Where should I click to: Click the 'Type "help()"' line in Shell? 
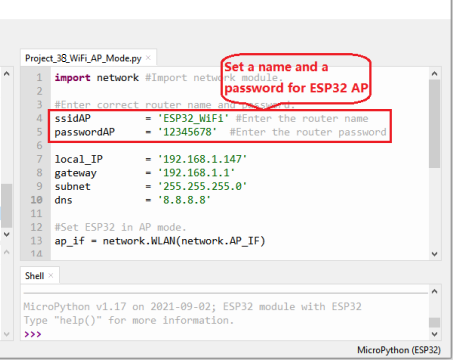[129, 320]
